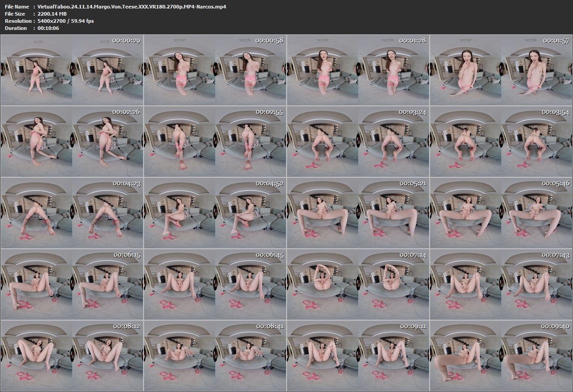
Task: Open the frame stamped 00:00:58
Action: (x=215, y=70)
